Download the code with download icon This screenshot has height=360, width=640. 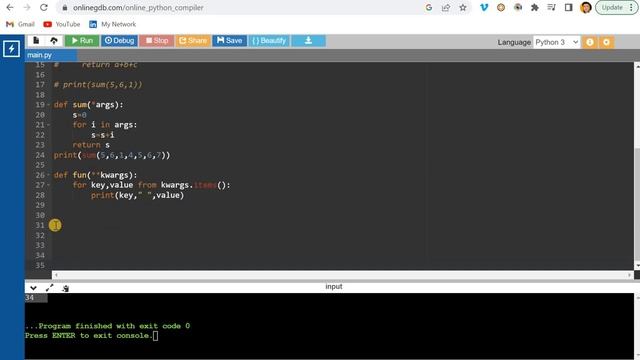coord(308,40)
